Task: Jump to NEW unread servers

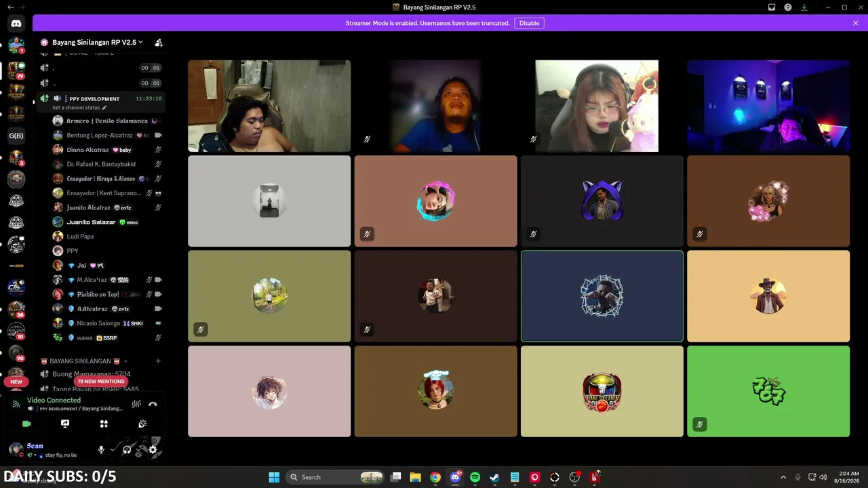Action: [16, 382]
